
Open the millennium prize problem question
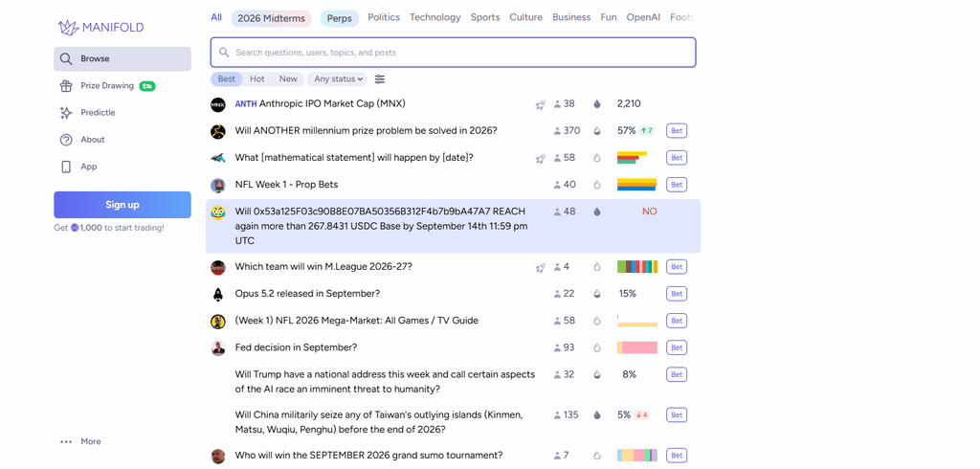pos(367,131)
